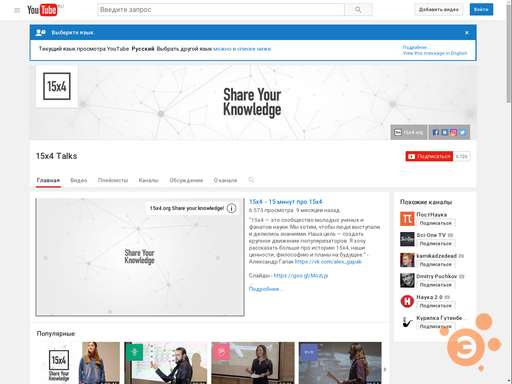Viewport: 512px width, 384px height.
Task: Open the language list link in banner
Action: pos(242,49)
